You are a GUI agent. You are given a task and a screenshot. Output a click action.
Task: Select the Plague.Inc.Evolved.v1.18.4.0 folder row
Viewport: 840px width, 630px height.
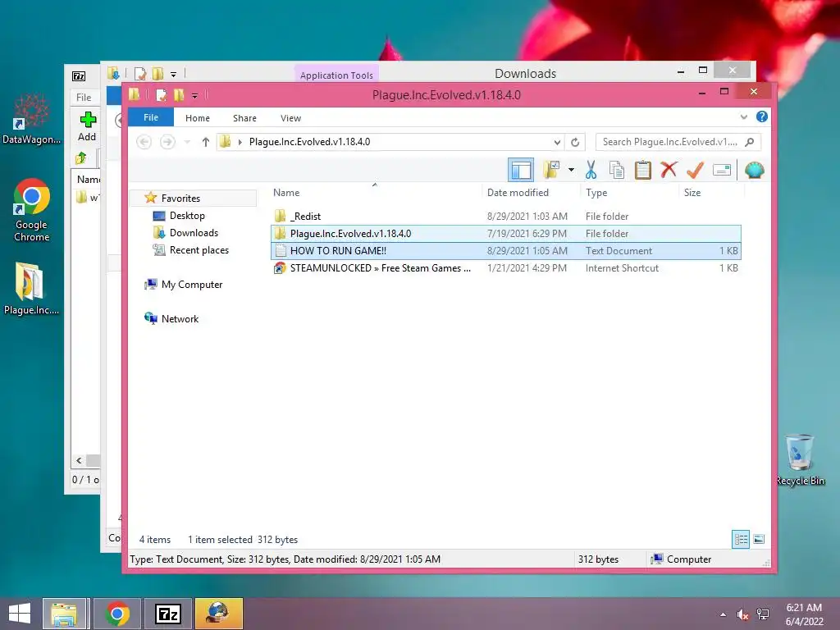(x=505, y=234)
